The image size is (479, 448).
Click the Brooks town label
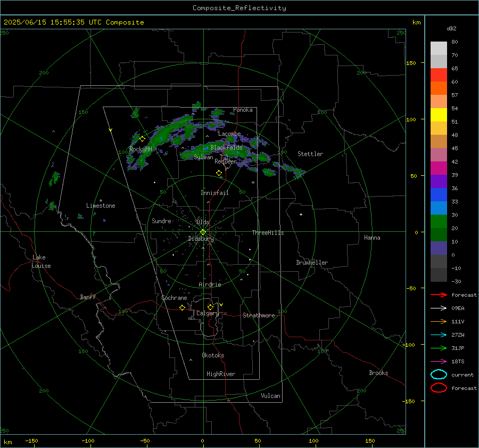pos(378,373)
